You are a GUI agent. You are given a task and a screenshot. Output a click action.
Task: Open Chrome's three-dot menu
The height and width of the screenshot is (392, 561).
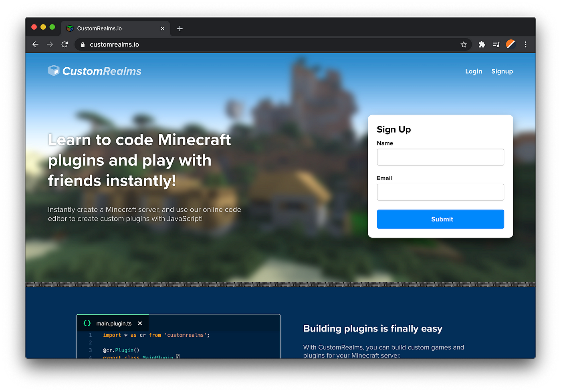point(525,44)
